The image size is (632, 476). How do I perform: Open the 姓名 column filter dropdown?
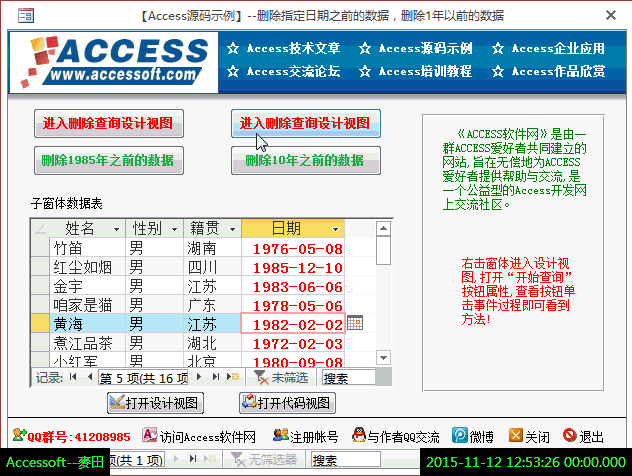116,229
